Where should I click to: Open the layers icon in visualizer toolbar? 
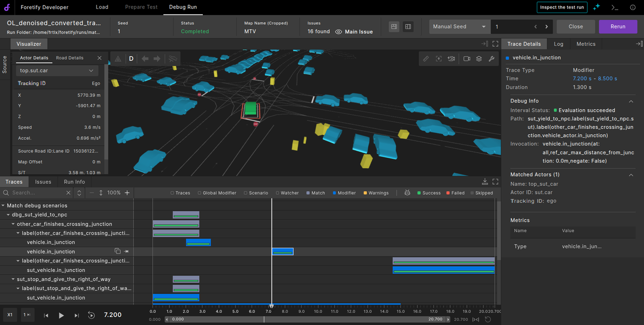pyautogui.click(x=479, y=59)
